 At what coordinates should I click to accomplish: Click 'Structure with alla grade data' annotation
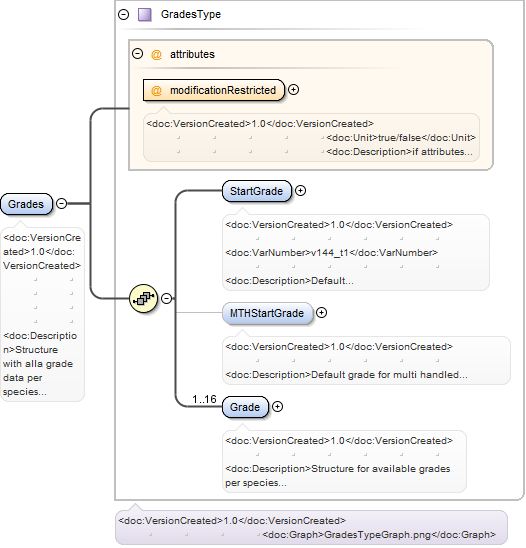click(40, 363)
